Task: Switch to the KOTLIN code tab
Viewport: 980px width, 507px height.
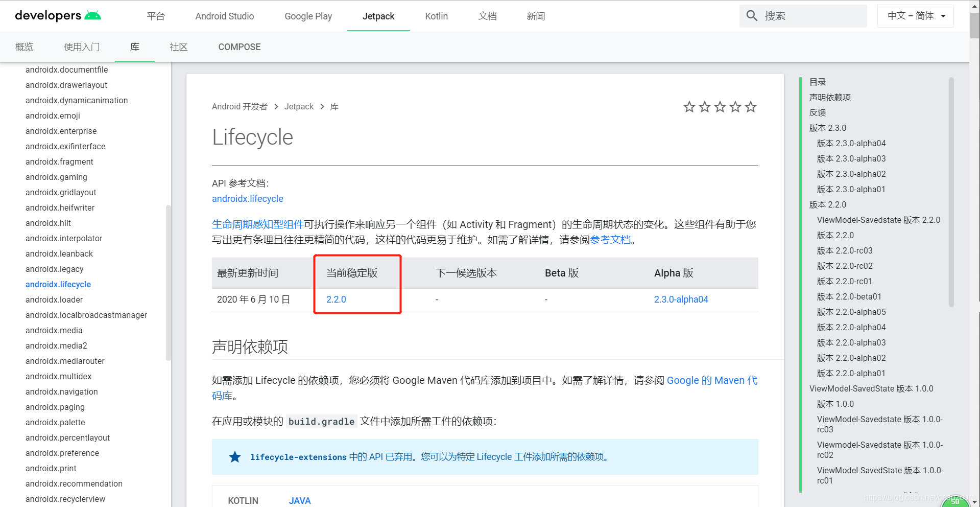Action: pyautogui.click(x=243, y=500)
